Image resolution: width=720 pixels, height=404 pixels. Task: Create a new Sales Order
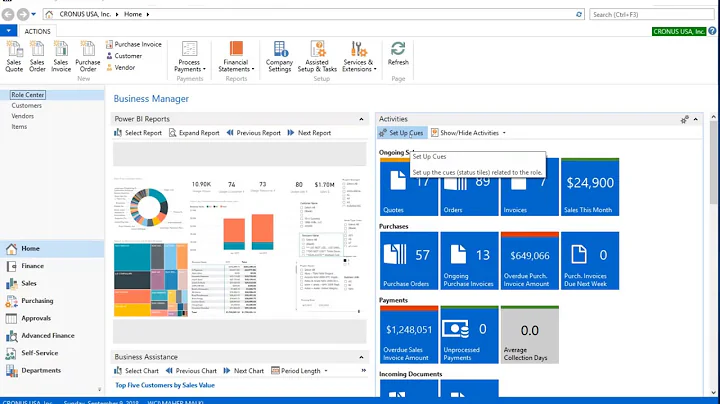[x=37, y=56]
